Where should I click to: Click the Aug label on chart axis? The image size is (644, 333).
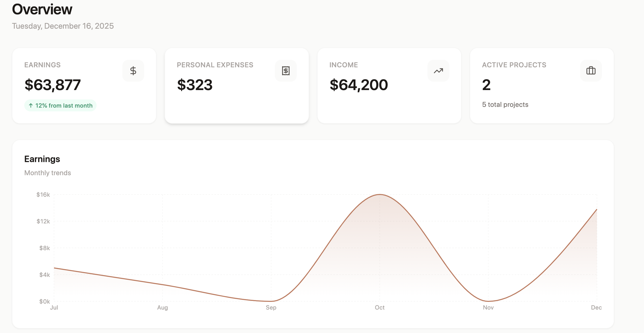pos(162,308)
